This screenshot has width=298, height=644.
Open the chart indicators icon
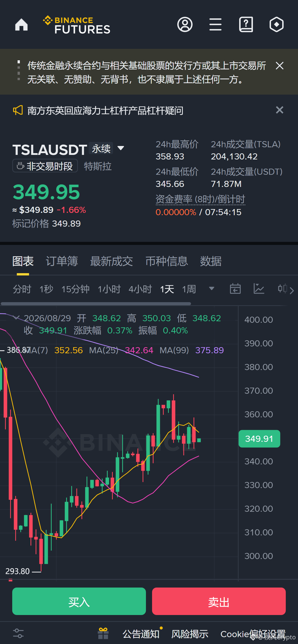[x=259, y=289]
